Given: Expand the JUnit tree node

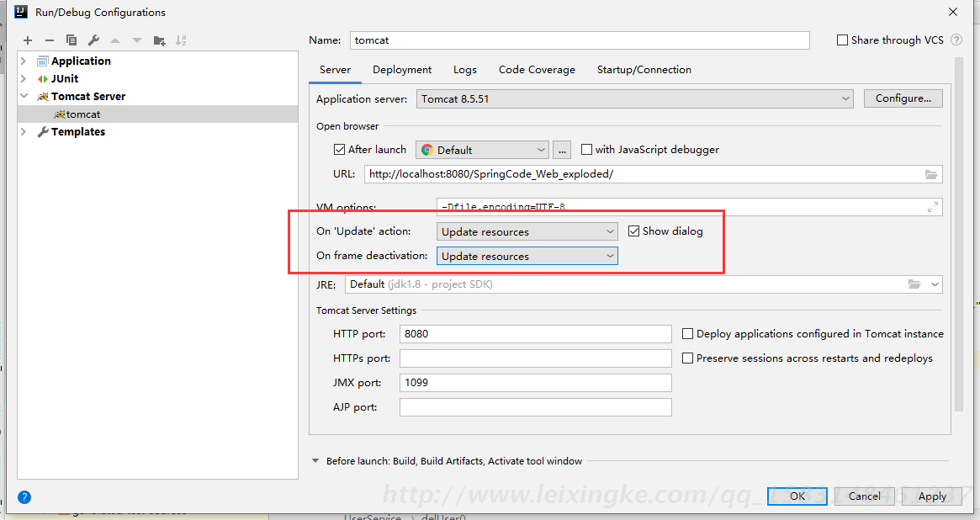Looking at the screenshot, I should click(24, 79).
